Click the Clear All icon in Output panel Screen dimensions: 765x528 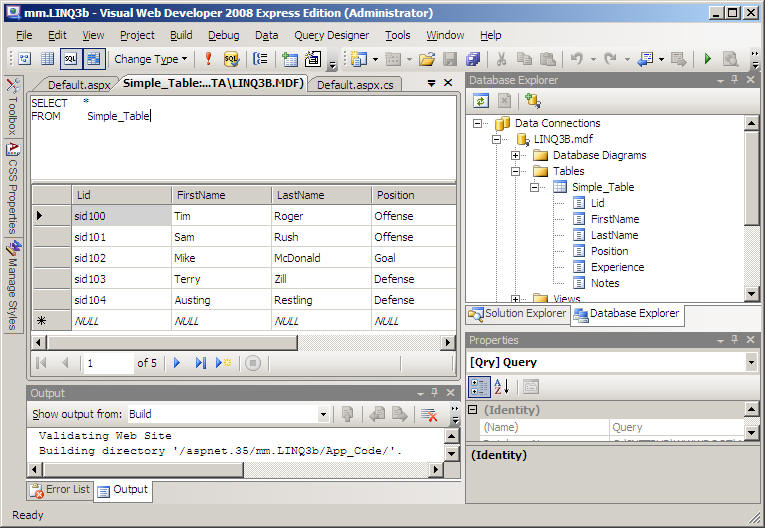(x=429, y=414)
